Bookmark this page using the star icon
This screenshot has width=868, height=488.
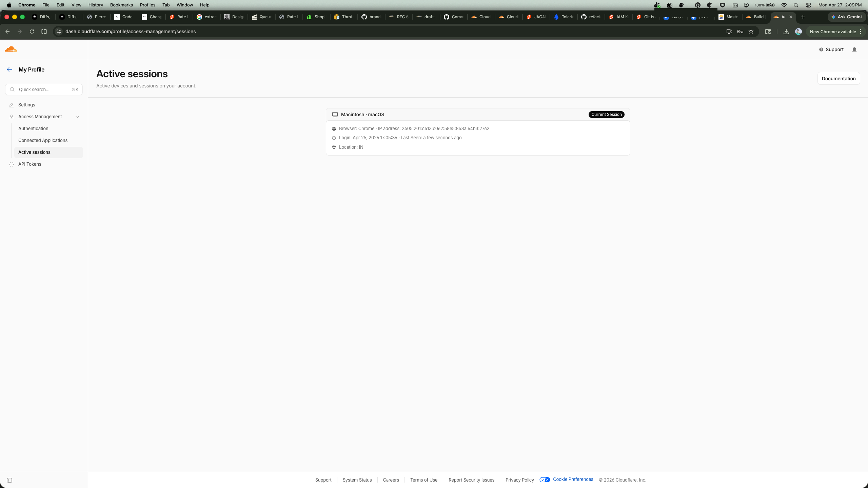pos(751,32)
